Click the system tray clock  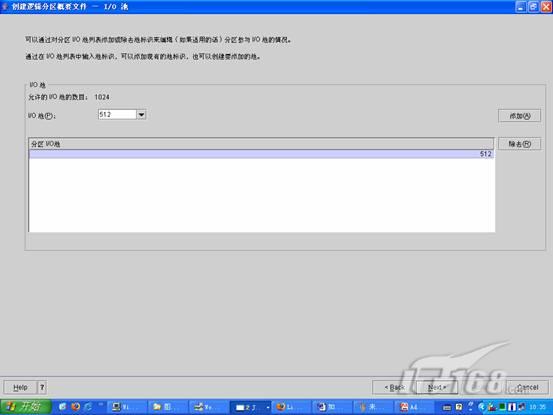click(537, 407)
